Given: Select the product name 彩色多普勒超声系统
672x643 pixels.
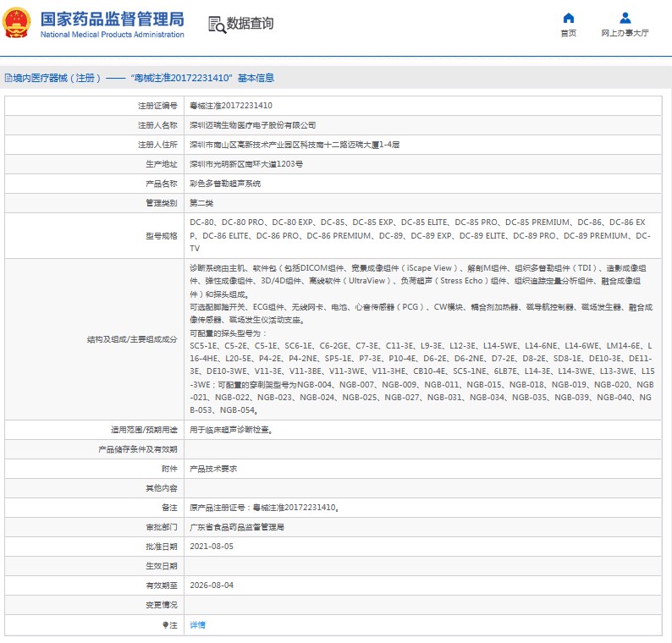Looking at the screenshot, I should coord(225,184).
